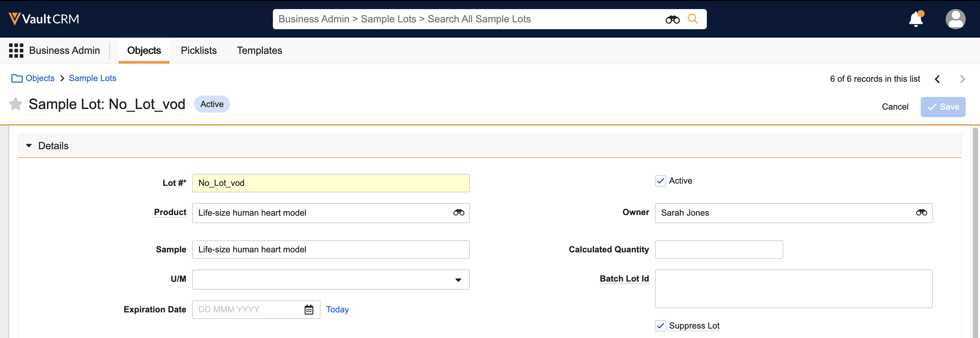Open the user profile avatar menu
The height and width of the screenshot is (338, 980).
click(x=955, y=19)
